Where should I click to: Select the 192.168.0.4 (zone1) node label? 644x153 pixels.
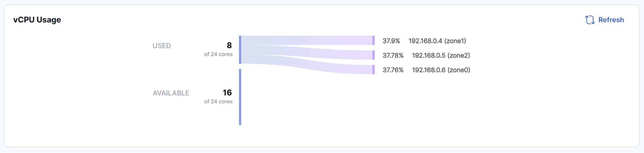click(437, 41)
